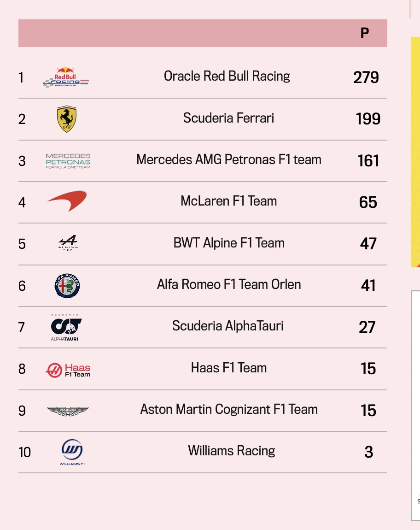Click the Haas F1 Team logo

68,370
